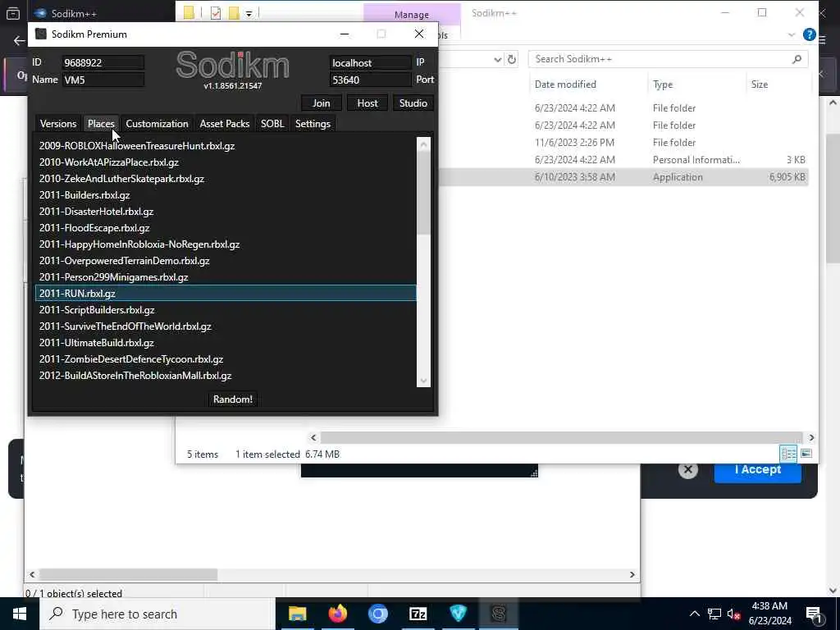Click the Join button
Screen dimensions: 840x630
[x=322, y=103]
